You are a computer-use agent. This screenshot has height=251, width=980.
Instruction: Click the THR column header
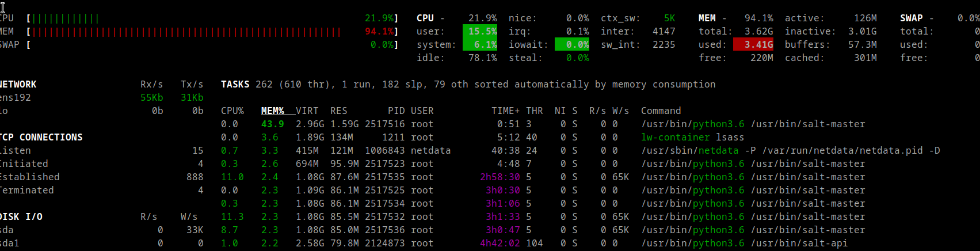tap(535, 111)
